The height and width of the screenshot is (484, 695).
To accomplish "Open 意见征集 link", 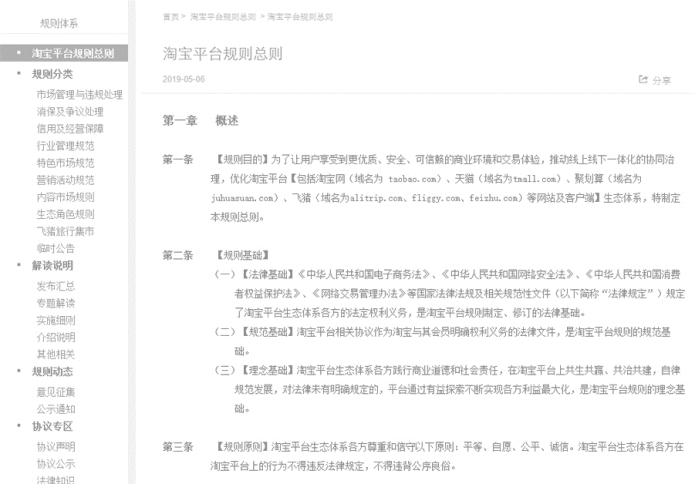I will pyautogui.click(x=56, y=392).
